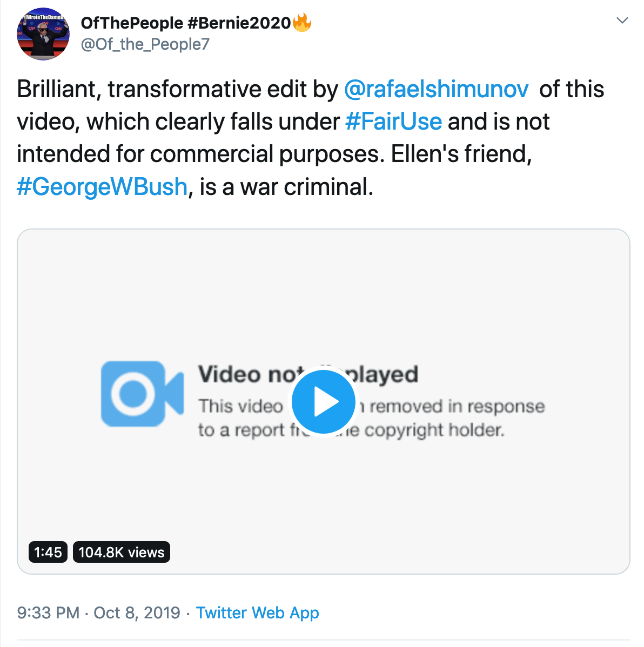Open the @Of_the_People7 handle
The width and height of the screenshot is (644, 647).
coord(145,44)
